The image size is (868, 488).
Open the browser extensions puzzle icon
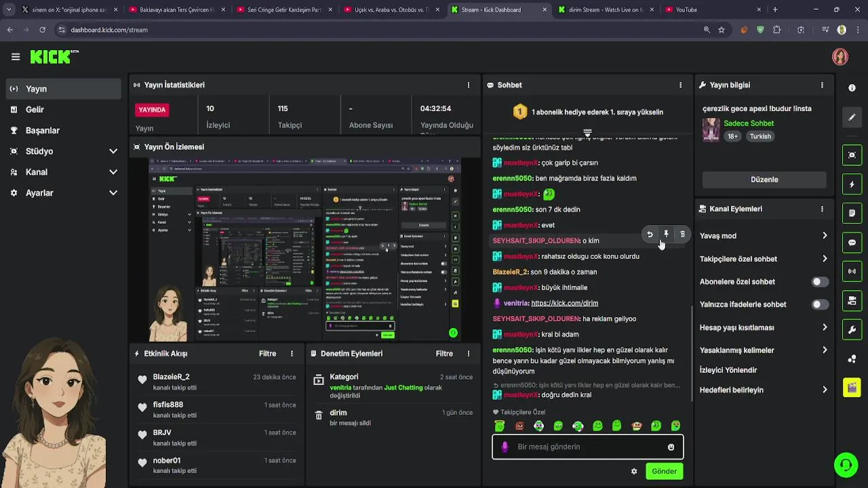coord(776,30)
